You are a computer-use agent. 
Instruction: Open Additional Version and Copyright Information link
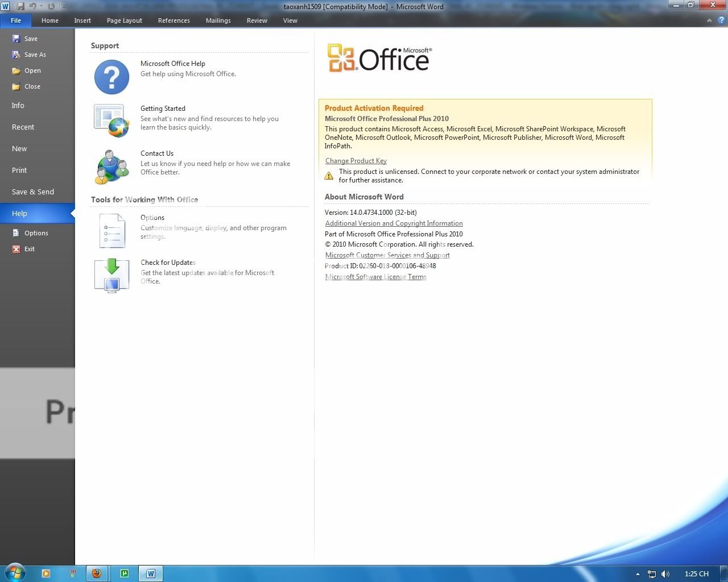[394, 223]
